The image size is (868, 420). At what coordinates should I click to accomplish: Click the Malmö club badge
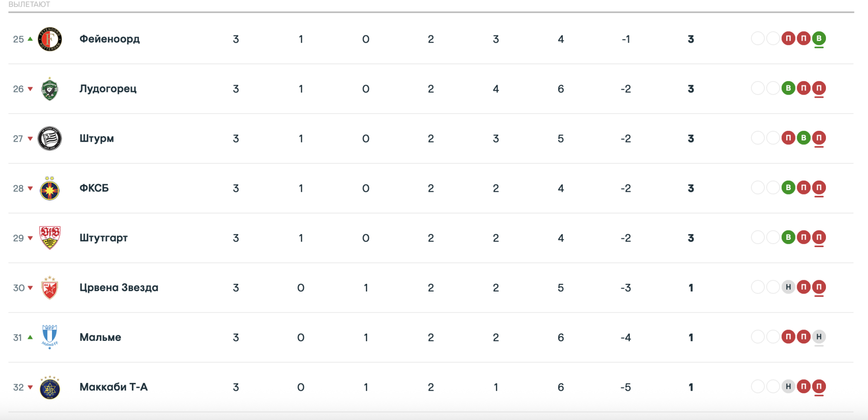[50, 337]
